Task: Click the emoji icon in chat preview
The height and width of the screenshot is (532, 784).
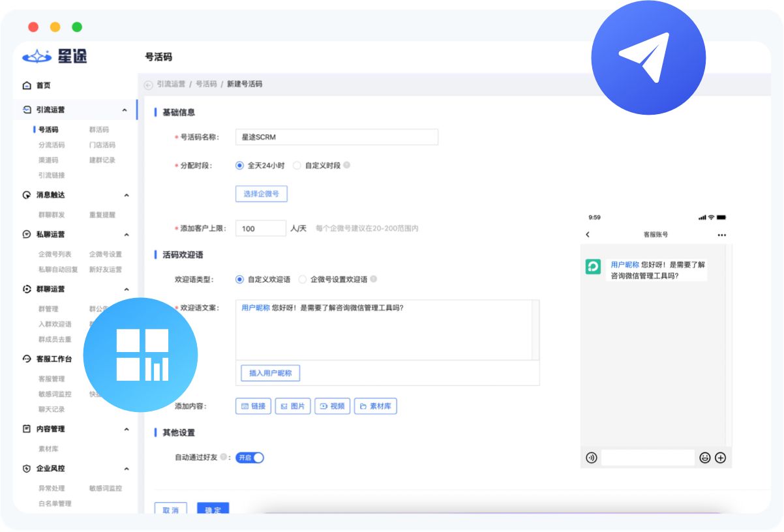Action: [704, 458]
